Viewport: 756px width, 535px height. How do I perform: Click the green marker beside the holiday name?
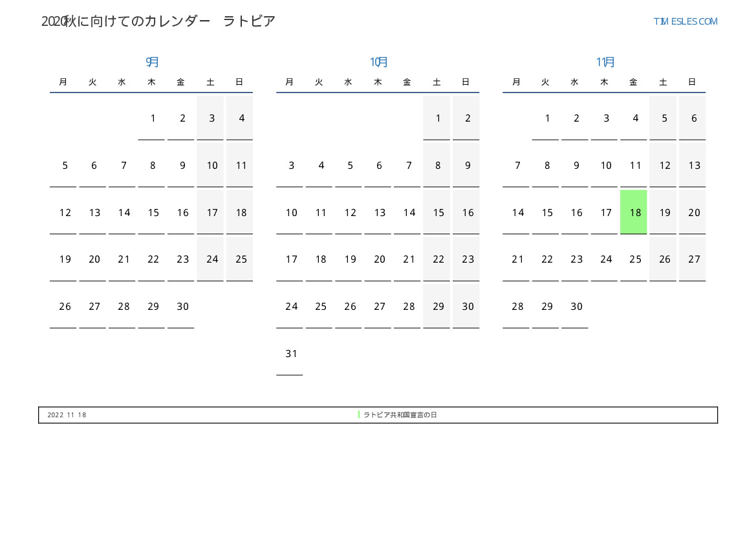pos(359,415)
